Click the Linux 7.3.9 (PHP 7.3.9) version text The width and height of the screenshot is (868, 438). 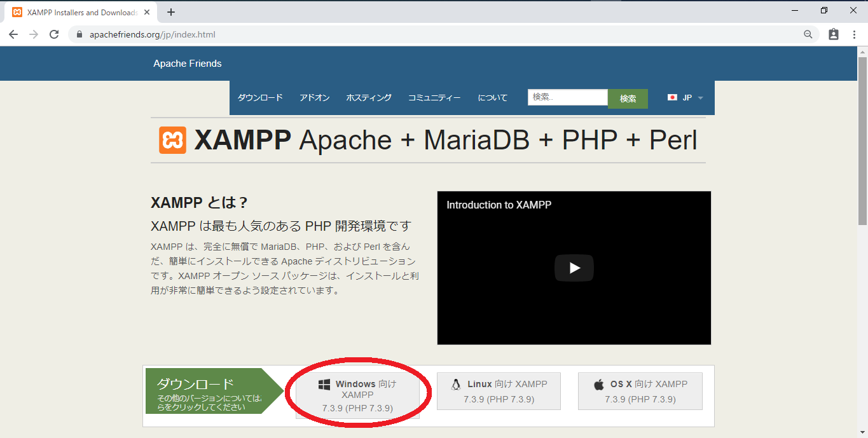[x=499, y=399]
